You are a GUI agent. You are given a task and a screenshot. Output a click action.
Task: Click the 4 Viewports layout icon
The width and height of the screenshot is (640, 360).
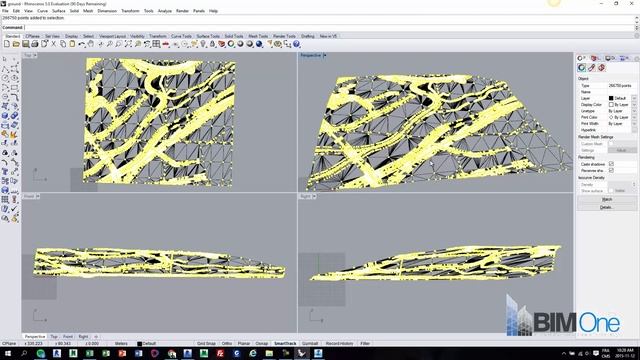click(x=156, y=44)
